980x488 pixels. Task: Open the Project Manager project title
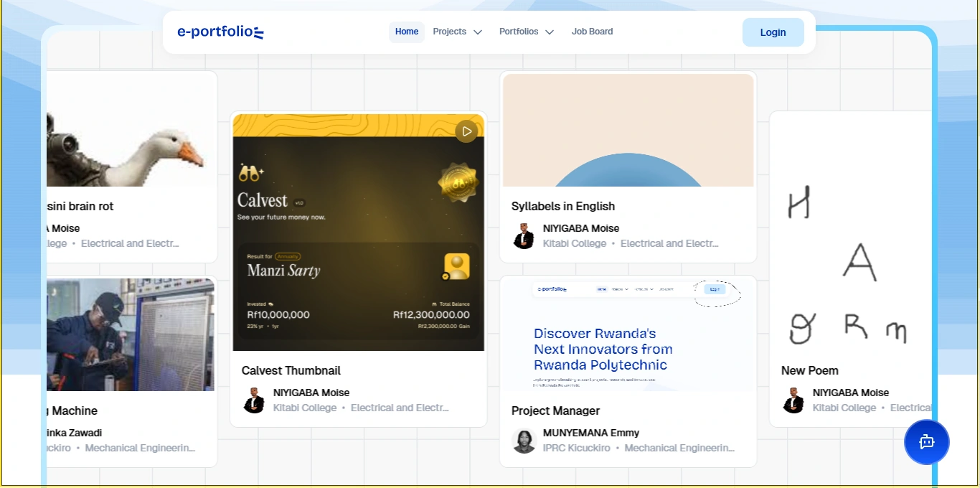[555, 410]
